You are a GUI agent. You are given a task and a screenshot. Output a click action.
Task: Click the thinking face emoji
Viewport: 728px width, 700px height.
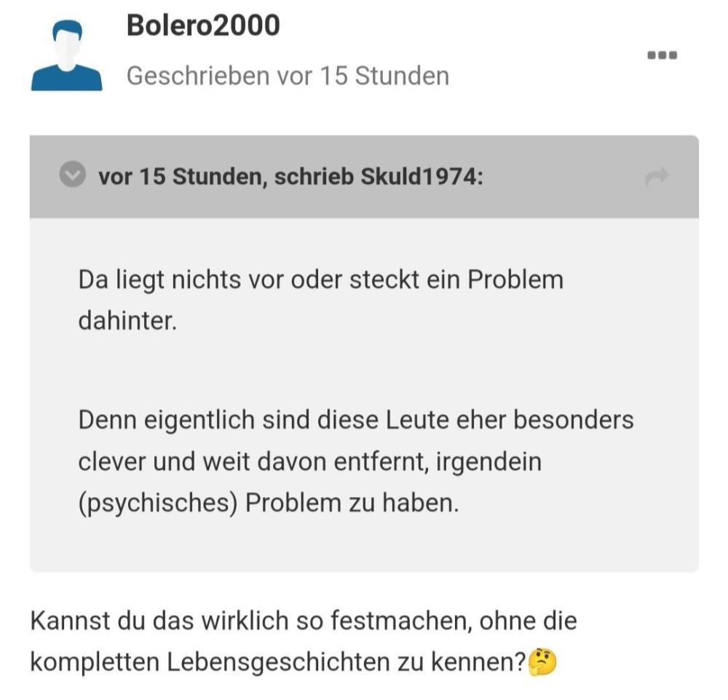point(541,662)
